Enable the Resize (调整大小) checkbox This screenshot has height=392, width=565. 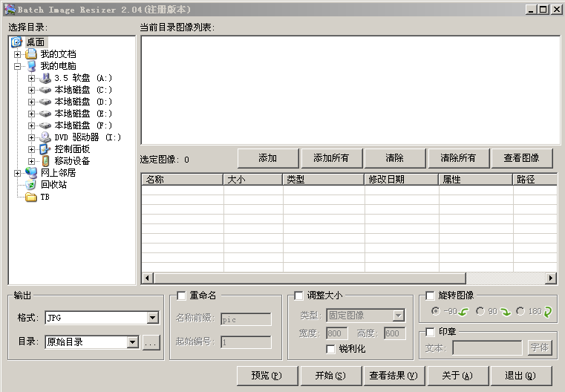[x=298, y=295]
